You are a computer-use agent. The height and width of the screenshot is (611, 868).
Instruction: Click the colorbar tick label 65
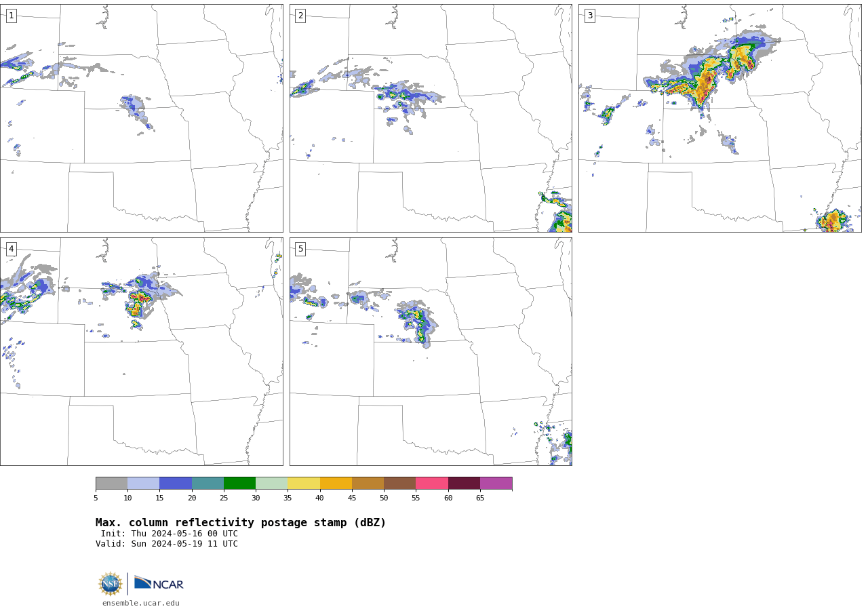(480, 498)
